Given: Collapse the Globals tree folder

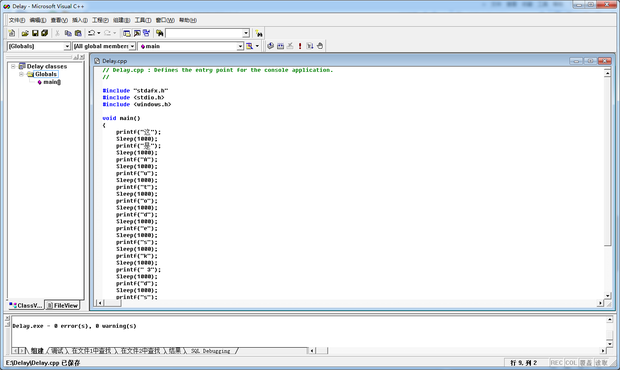Looking at the screenshot, I should pyautogui.click(x=21, y=74).
